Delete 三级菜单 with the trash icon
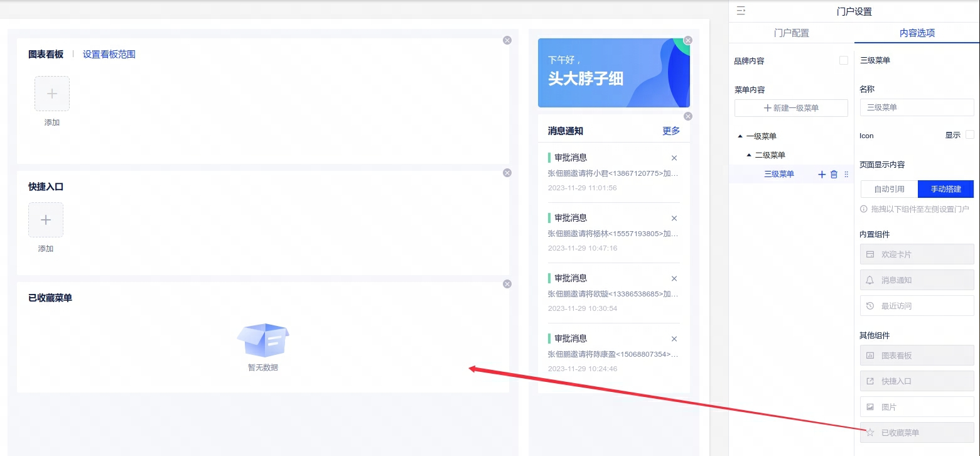 (x=834, y=175)
